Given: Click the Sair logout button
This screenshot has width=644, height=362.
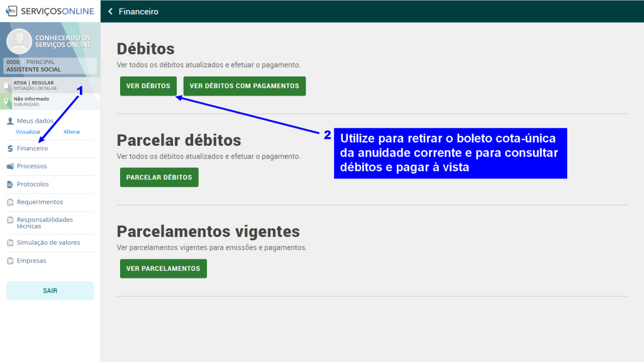Looking at the screenshot, I should click(50, 291).
